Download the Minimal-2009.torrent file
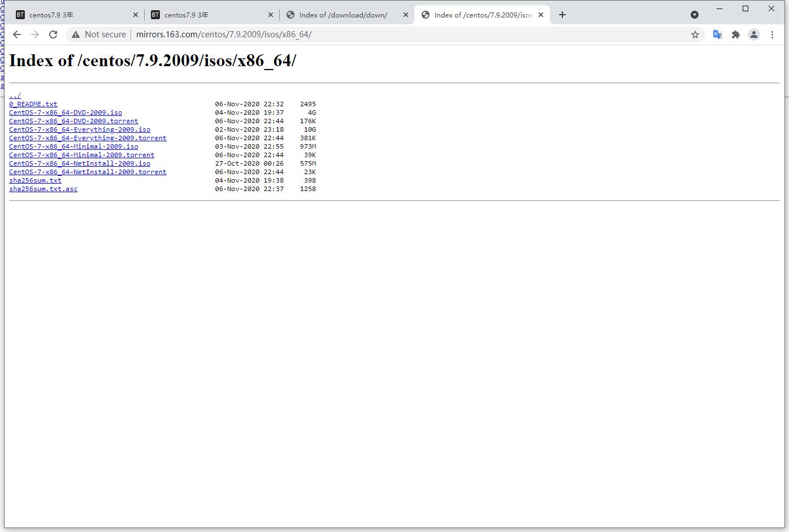Image resolution: width=789 pixels, height=532 pixels. point(81,155)
